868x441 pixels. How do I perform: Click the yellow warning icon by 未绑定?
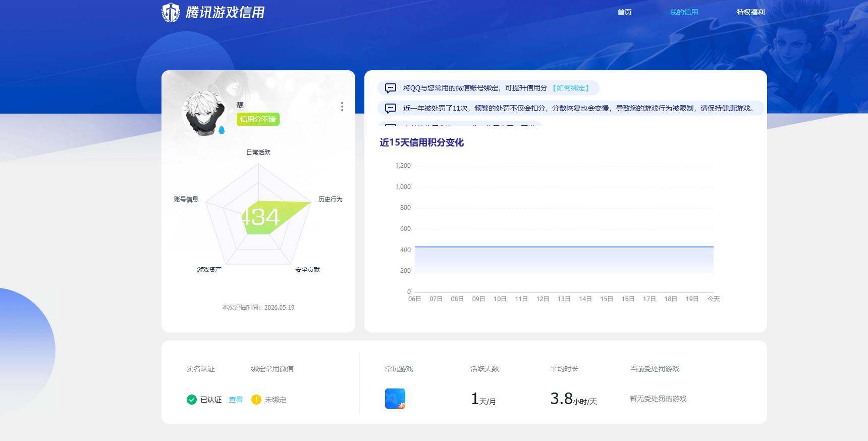pos(256,400)
